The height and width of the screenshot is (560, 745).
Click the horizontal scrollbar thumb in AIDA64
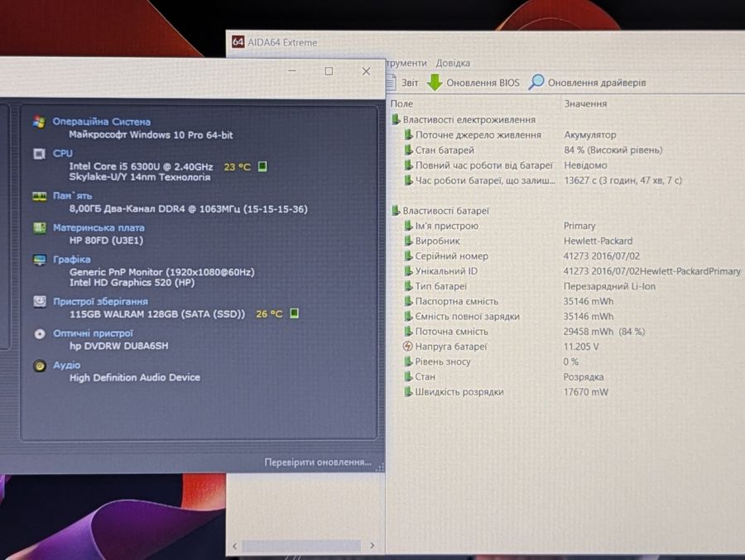pos(301,546)
